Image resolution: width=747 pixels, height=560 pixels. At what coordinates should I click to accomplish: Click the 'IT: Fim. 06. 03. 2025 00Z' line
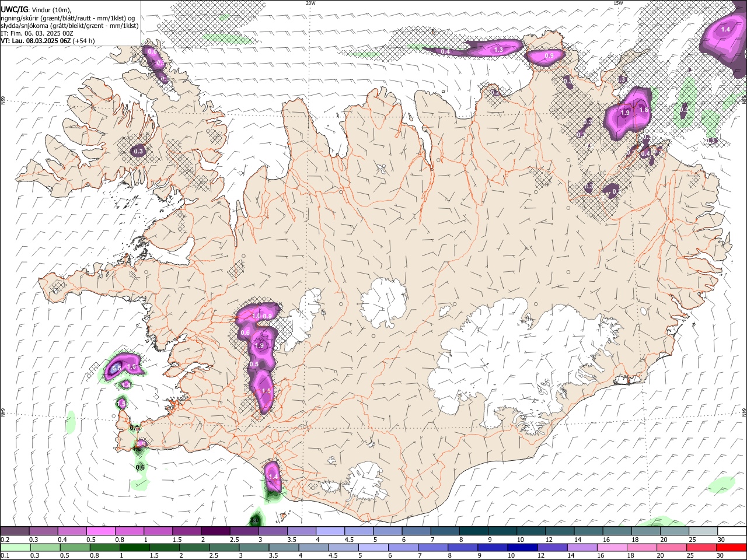pos(36,33)
